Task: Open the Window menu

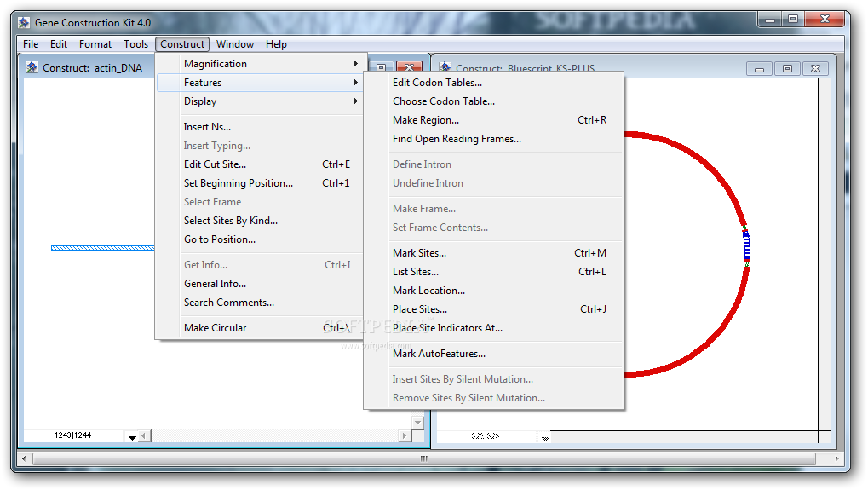Action: point(235,44)
